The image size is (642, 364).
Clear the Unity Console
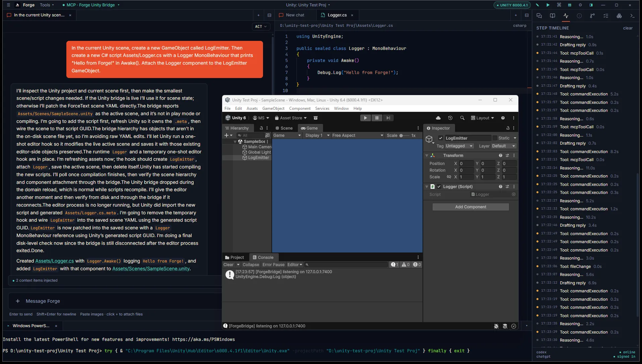tap(229, 265)
